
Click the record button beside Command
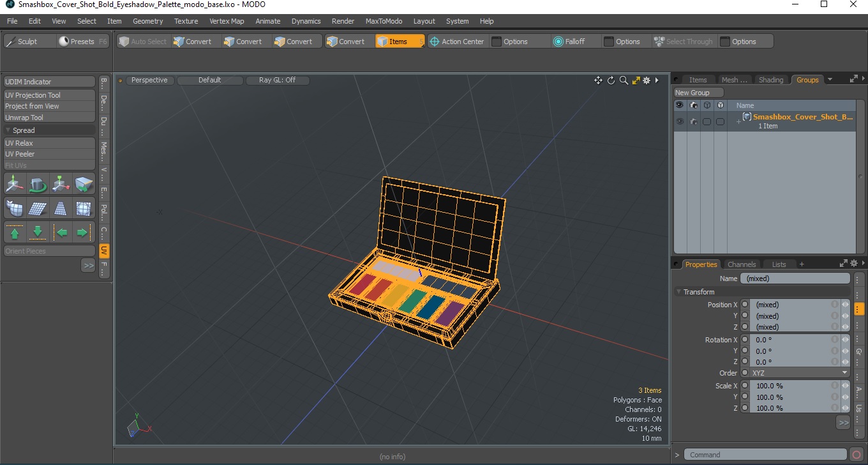tap(857, 455)
